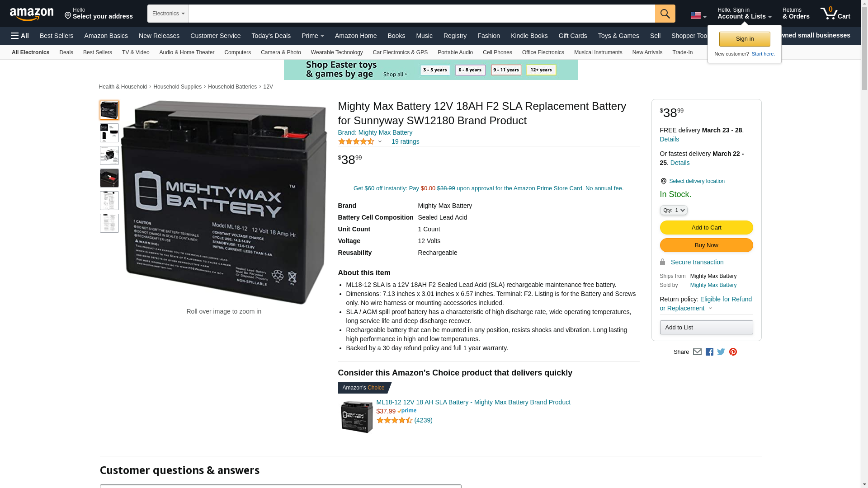Click the Add to Cart button
868x488 pixels.
tap(706, 228)
